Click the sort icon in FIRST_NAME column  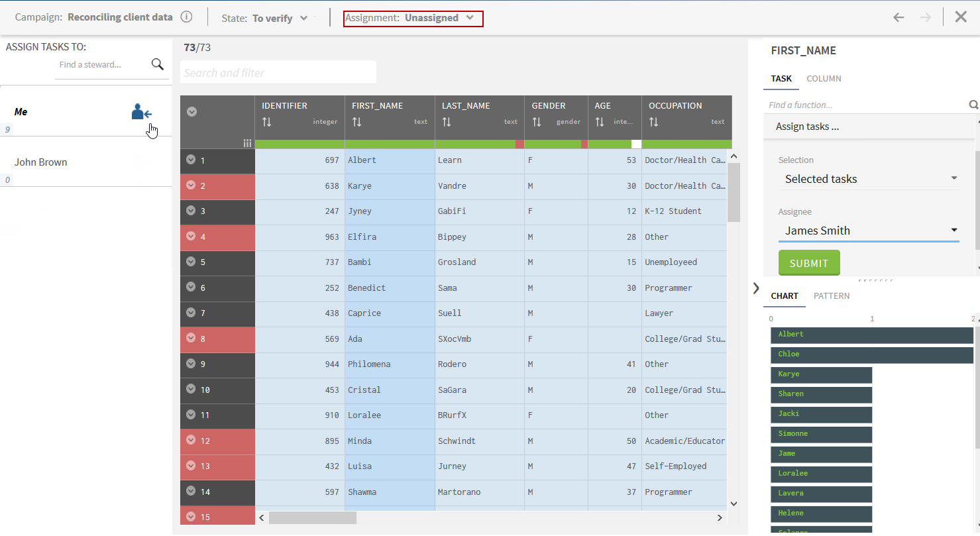click(356, 122)
